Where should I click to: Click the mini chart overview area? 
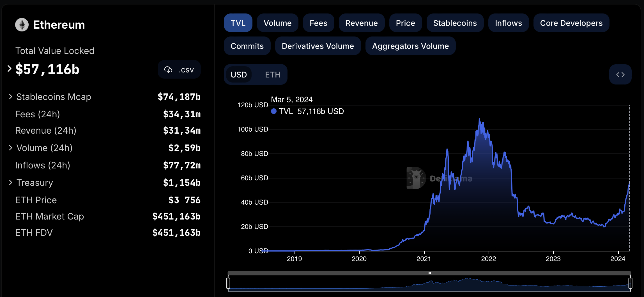coord(429,284)
